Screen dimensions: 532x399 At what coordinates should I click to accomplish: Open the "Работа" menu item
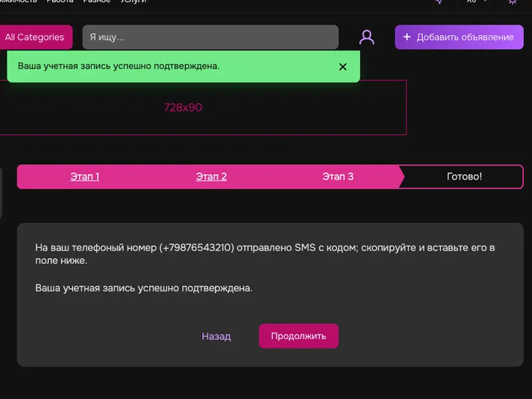click(60, 1)
